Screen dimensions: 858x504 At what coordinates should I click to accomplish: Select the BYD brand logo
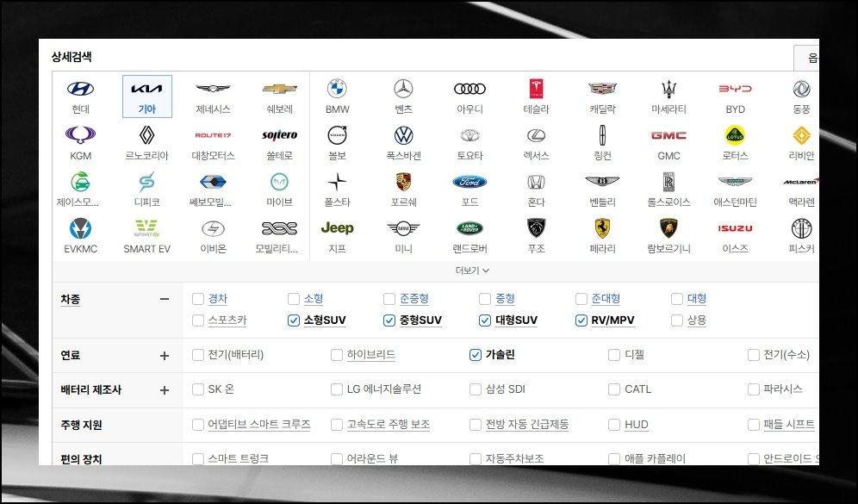click(736, 89)
